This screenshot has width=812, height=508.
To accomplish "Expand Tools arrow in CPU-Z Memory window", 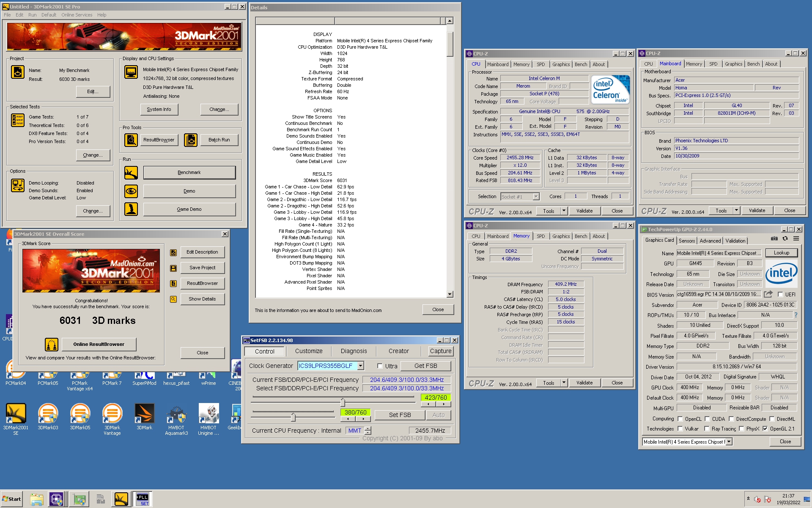I will point(564,383).
